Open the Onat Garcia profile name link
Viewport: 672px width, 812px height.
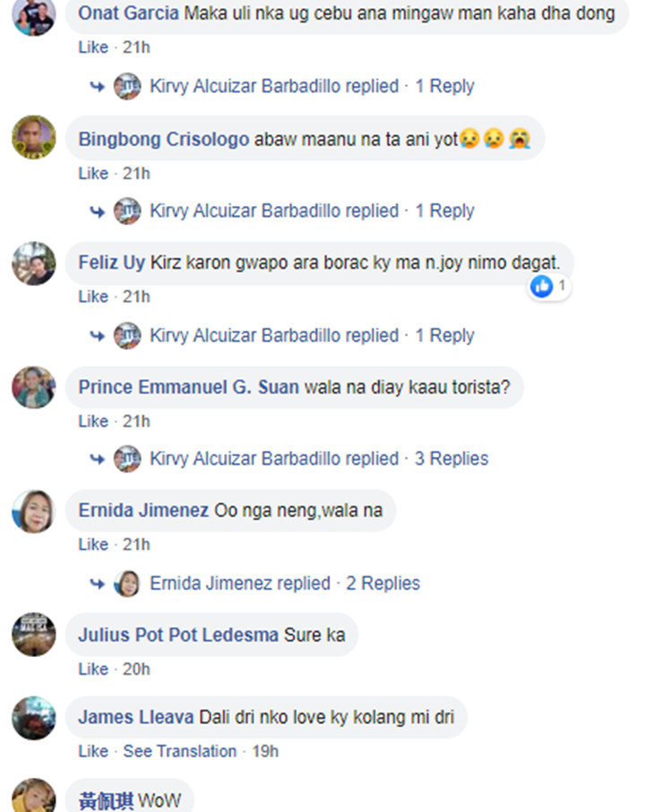coord(128,13)
